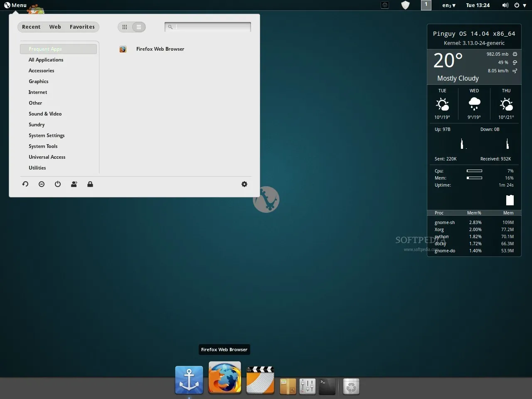Select the Favorites tab
Screen dimensions: 532x399
(x=82, y=27)
